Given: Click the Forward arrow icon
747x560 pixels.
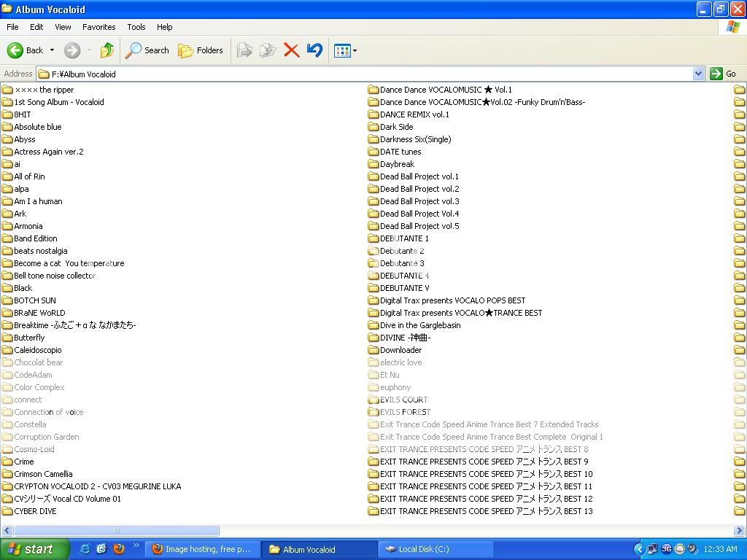Looking at the screenshot, I should [x=72, y=50].
